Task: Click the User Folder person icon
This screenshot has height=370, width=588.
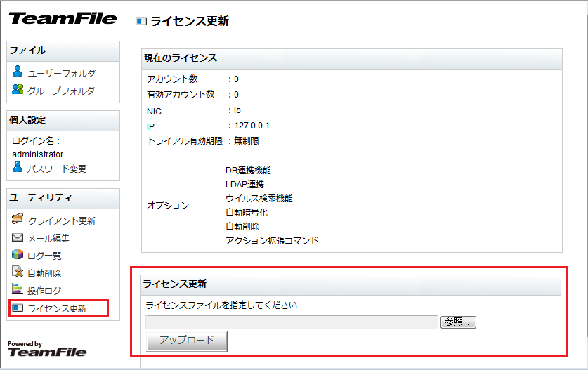Action: [x=18, y=72]
